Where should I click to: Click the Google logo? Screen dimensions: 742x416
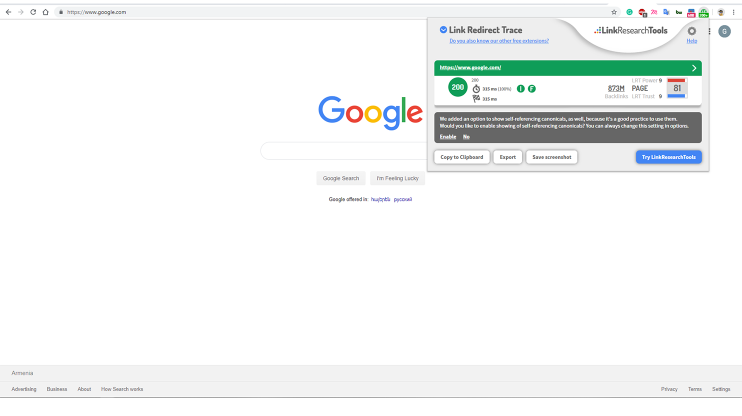[x=371, y=113]
